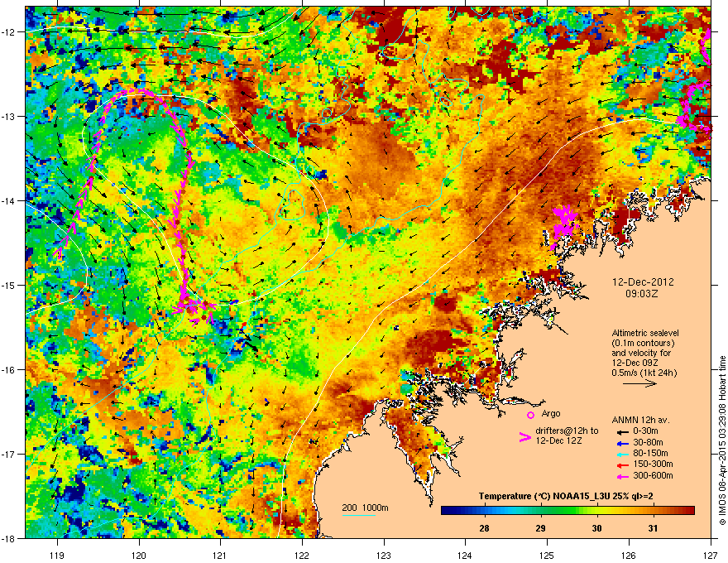
Task: Click the temperature color bar
Action: 568,510
